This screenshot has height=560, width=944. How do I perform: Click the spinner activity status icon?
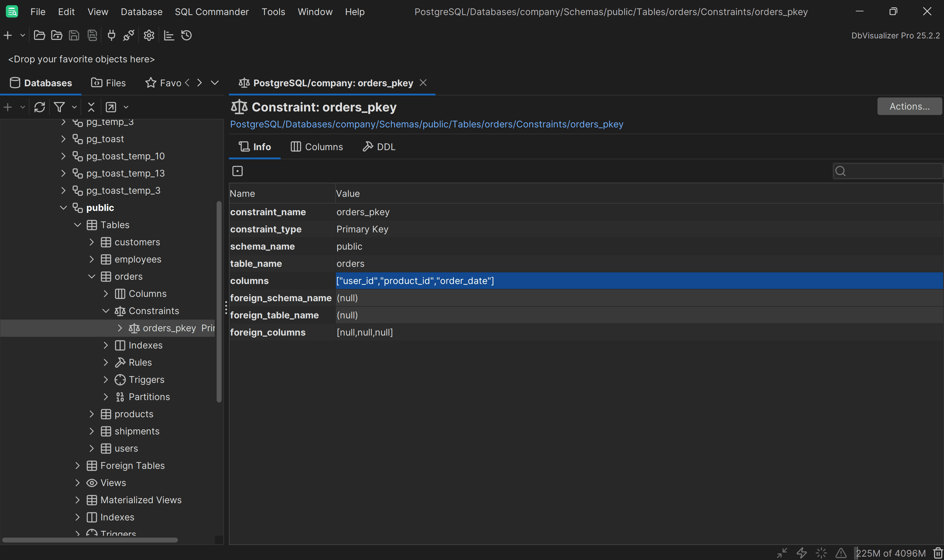tap(821, 553)
